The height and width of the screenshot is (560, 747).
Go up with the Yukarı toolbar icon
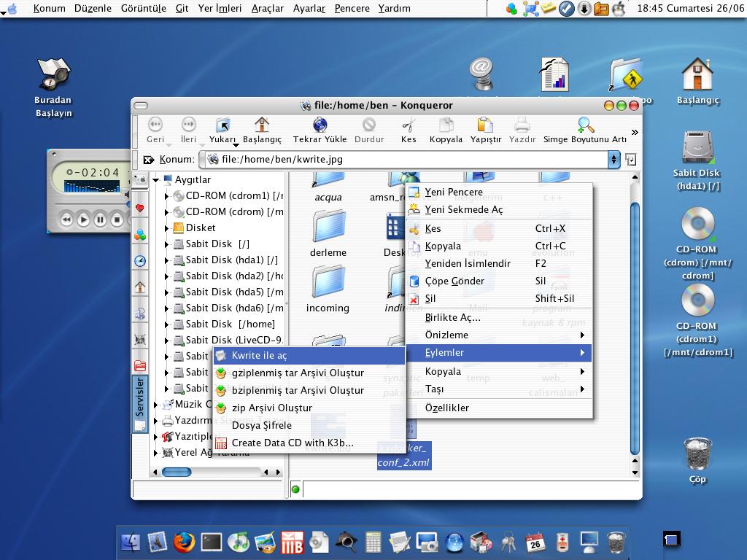tap(222, 125)
